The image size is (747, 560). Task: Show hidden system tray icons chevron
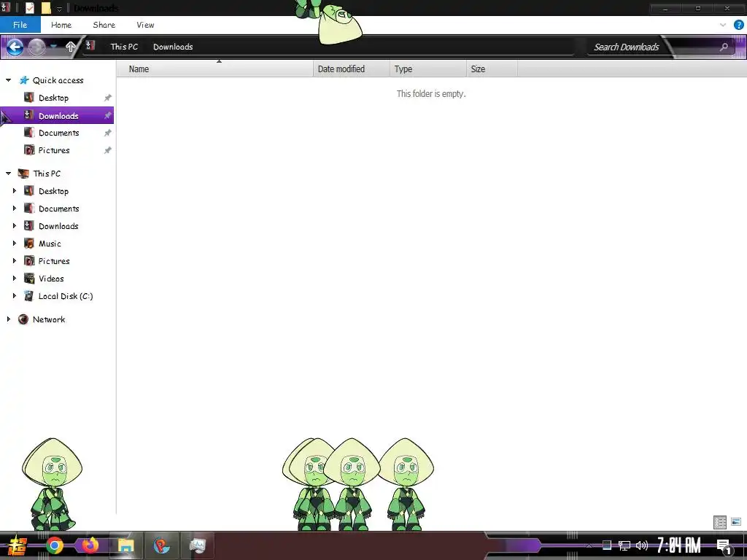pyautogui.click(x=589, y=545)
